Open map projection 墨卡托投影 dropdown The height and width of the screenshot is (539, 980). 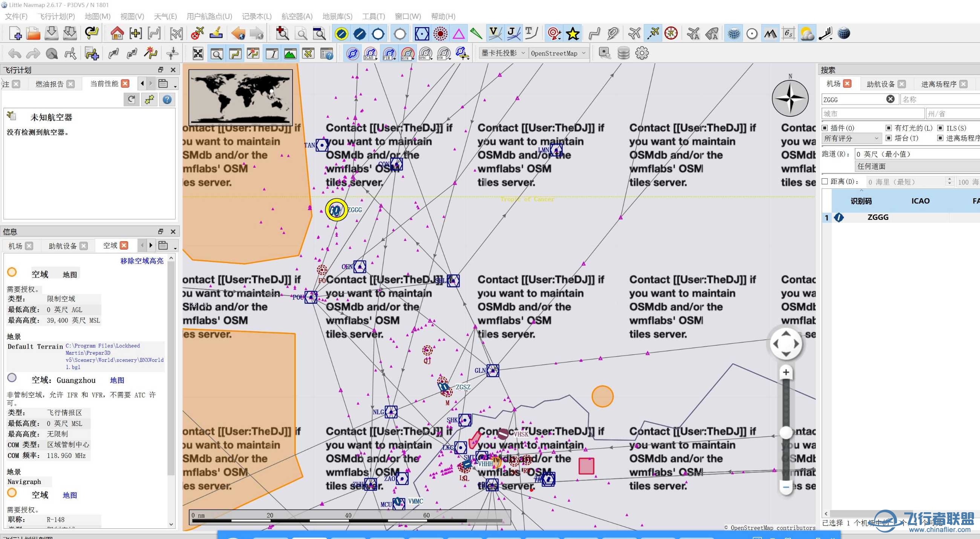click(503, 53)
